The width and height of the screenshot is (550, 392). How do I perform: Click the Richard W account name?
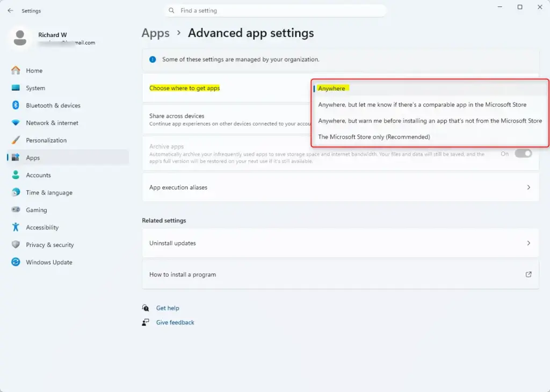(x=53, y=35)
